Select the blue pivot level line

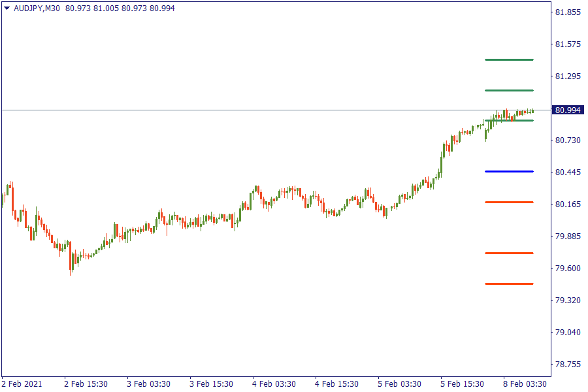point(509,171)
